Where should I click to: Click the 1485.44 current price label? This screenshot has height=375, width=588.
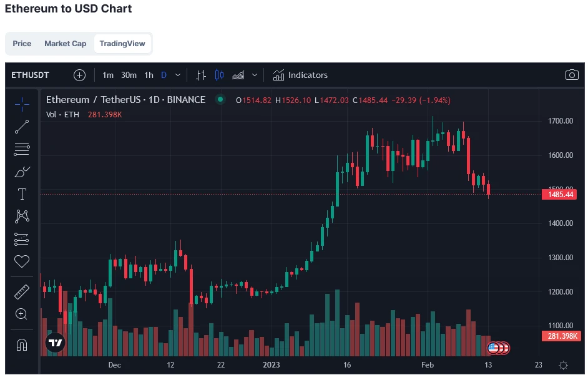coord(560,195)
